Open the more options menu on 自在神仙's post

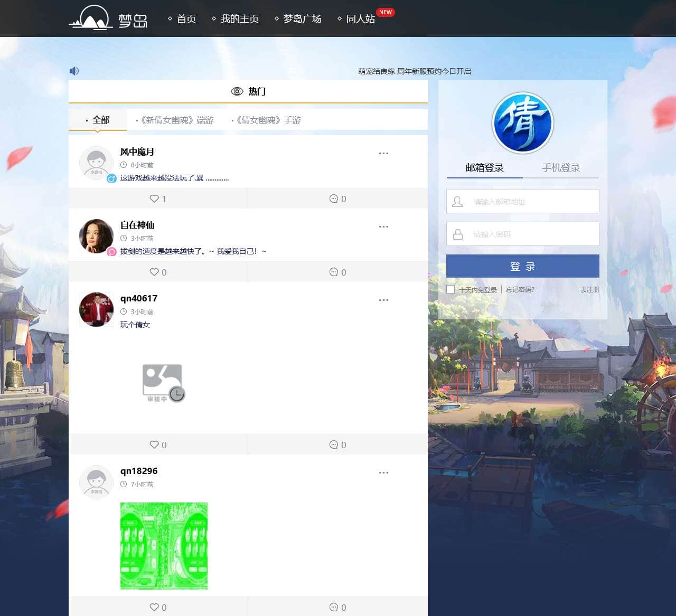click(383, 226)
